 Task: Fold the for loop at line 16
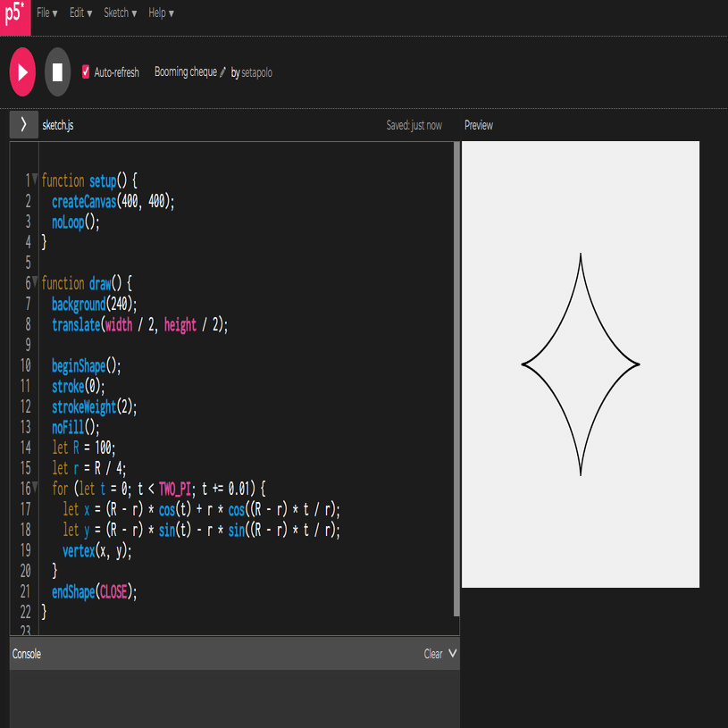pos(35,487)
